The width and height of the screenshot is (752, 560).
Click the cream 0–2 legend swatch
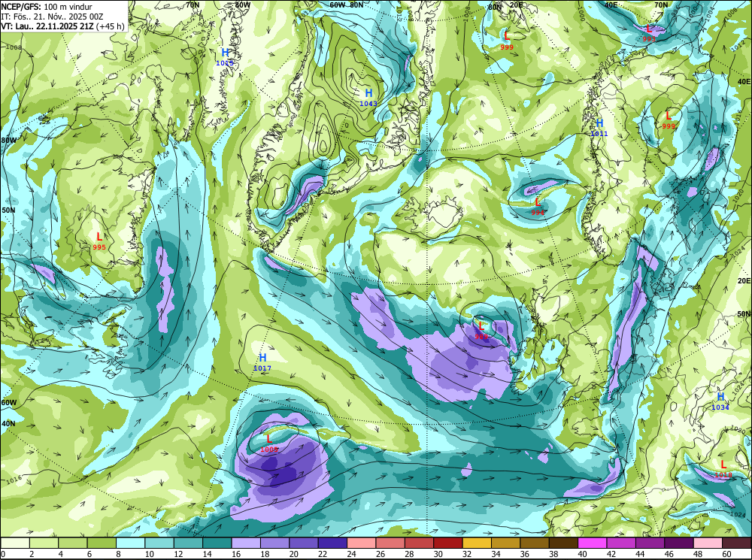(x=15, y=543)
